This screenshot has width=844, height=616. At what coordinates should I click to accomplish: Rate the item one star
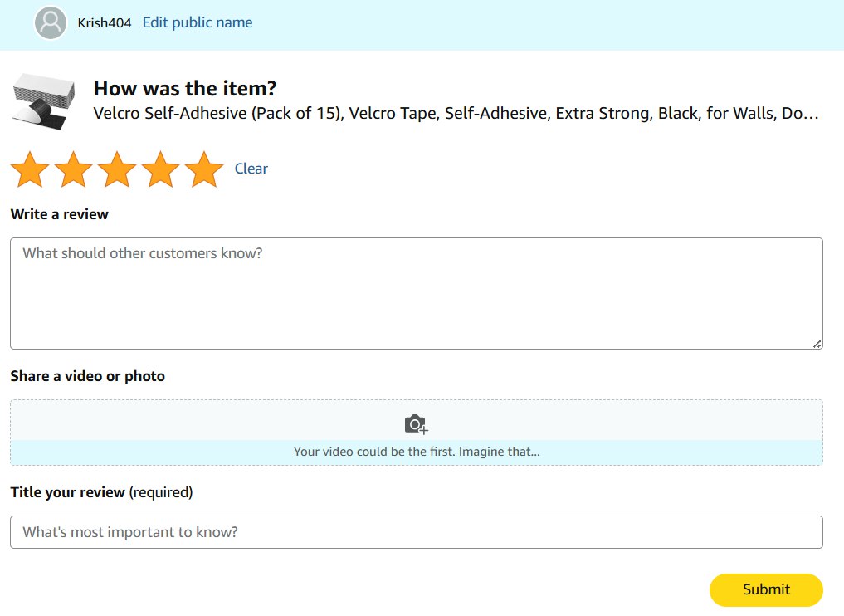[31, 169]
